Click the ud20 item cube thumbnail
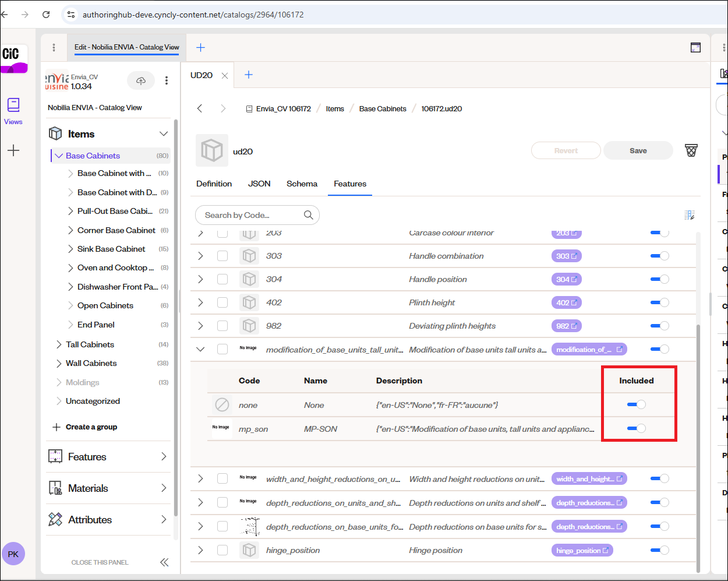Screen dimensions: 728x581 point(212,150)
